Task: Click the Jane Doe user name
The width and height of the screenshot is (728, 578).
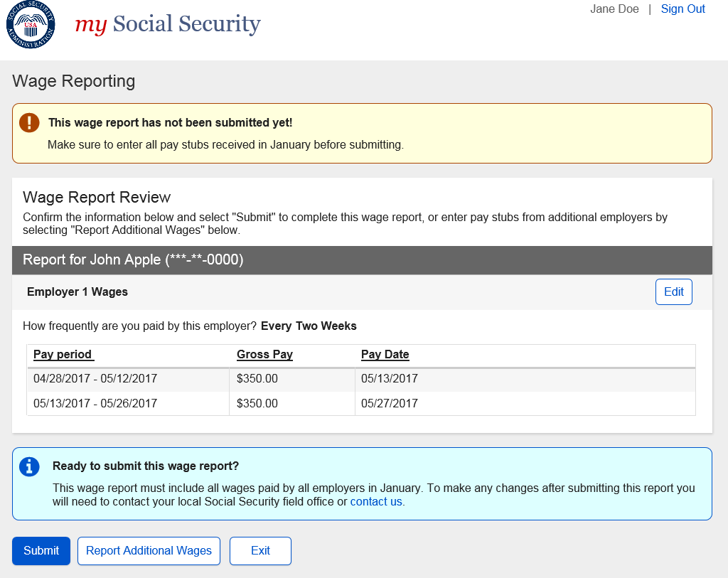Action: coord(614,9)
